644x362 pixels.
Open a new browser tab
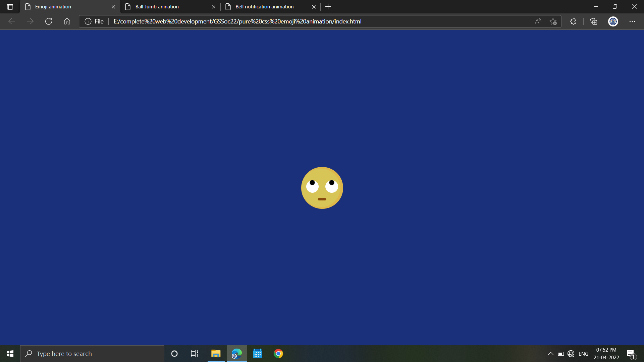pos(328,6)
